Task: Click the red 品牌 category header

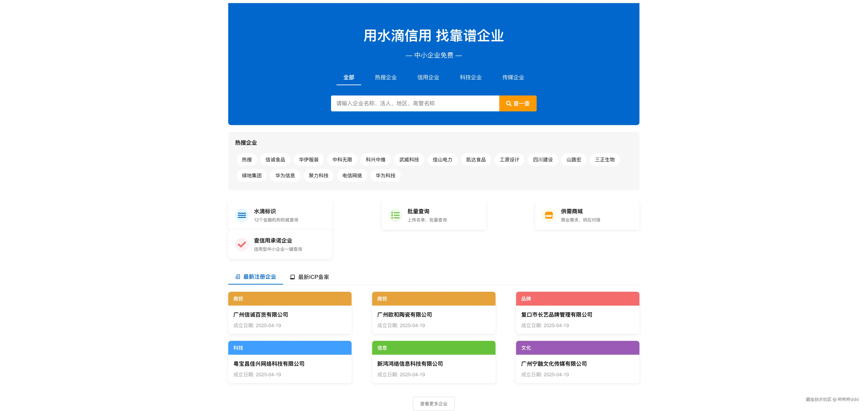Action: coord(577,299)
